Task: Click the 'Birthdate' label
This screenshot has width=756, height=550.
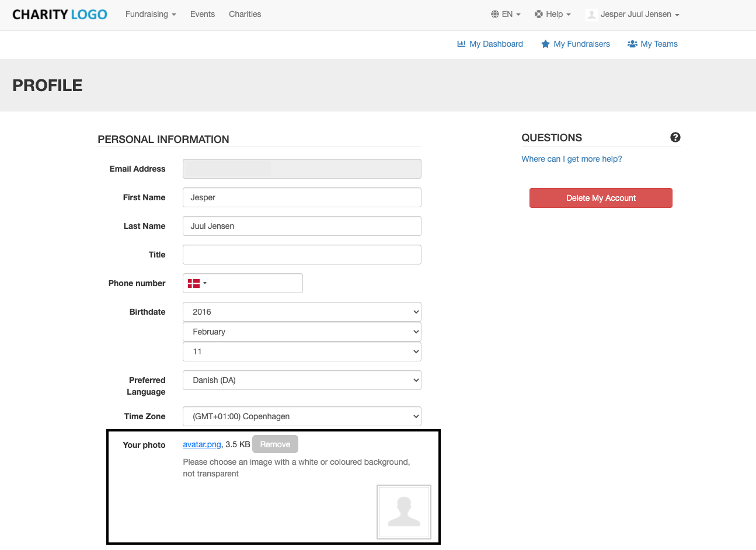Action: [x=147, y=312]
